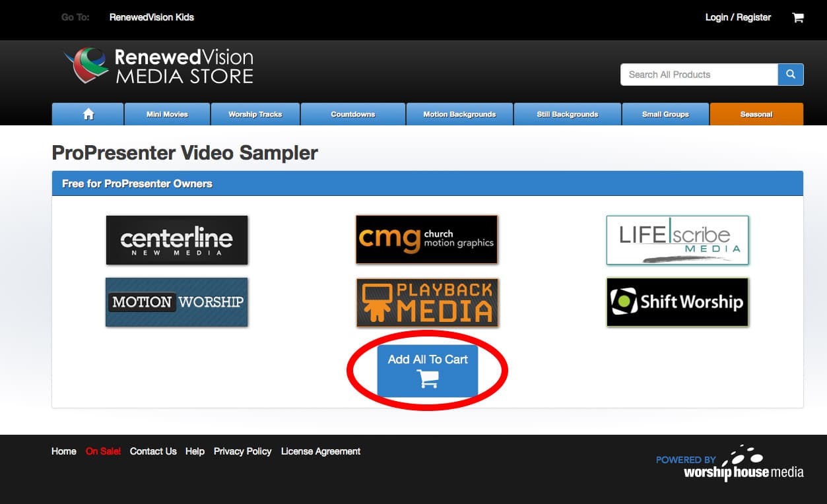
Task: Open the orange Seasonal tab
Action: [x=756, y=114]
